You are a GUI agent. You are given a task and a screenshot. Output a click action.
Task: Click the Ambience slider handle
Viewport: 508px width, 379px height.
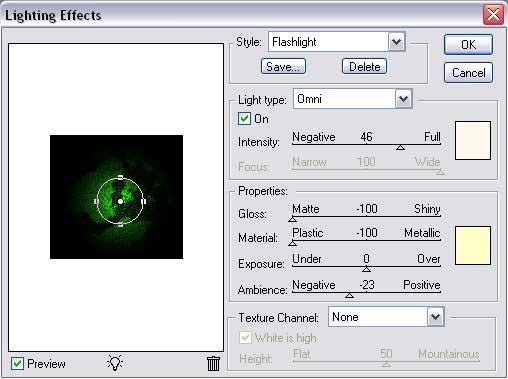coord(349,295)
